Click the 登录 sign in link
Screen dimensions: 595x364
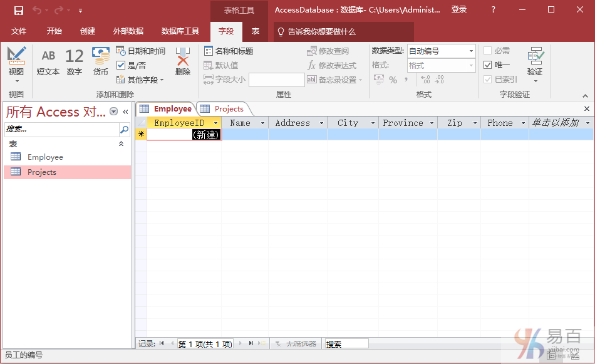tap(459, 10)
